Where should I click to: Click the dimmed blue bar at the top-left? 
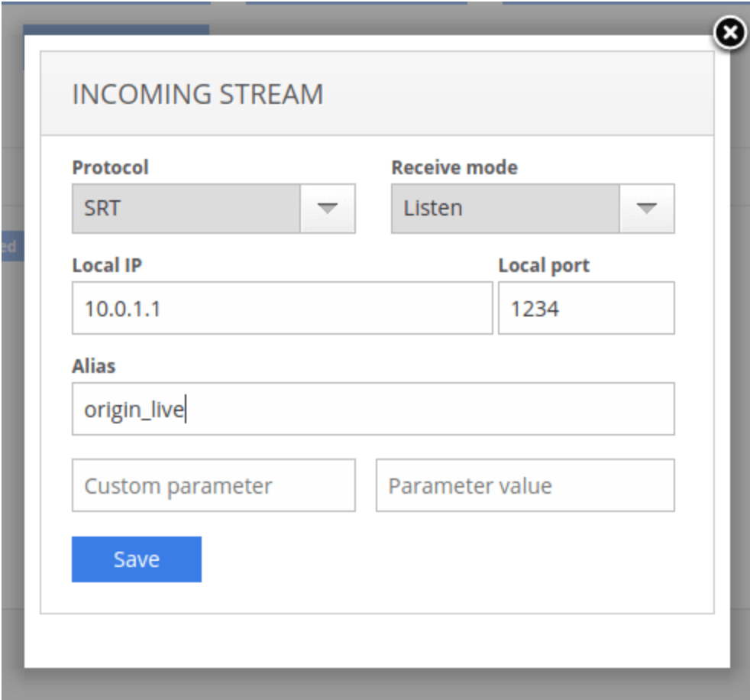click(x=115, y=29)
